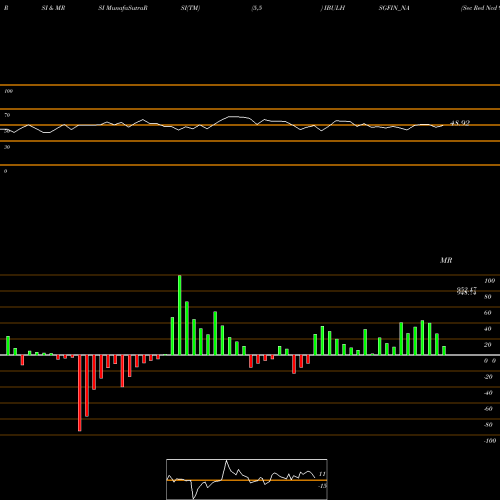Click the mini chart value 11
The height and width of the screenshot is (500, 500).
coord(322,474)
